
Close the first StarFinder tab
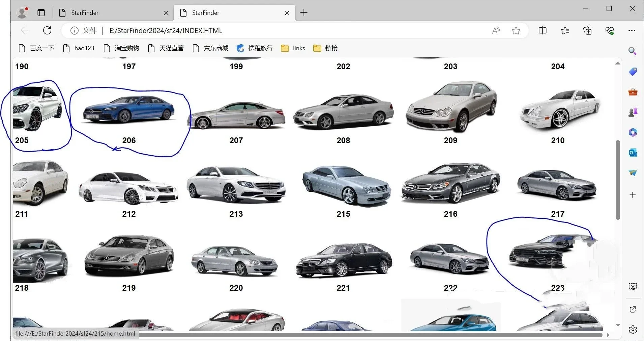coord(166,13)
